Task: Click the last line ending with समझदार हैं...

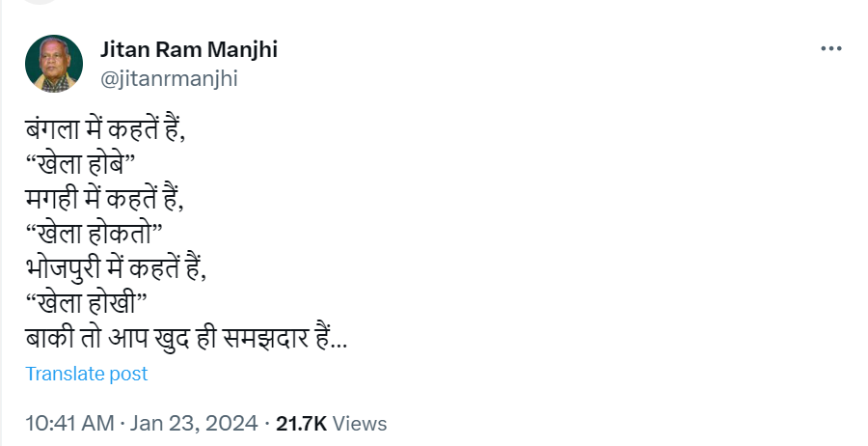Action: [x=187, y=339]
